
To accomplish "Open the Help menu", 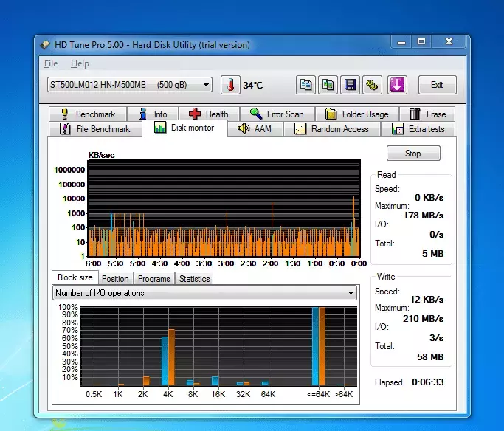I will click(x=80, y=63).
